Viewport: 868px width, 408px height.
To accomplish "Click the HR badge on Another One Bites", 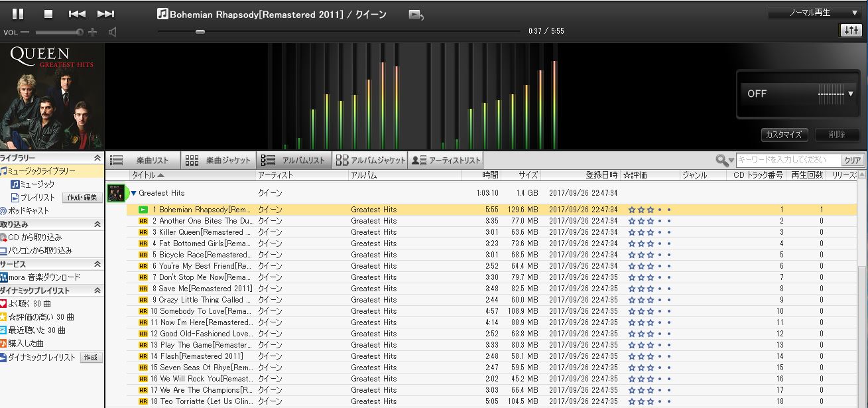I will [x=143, y=221].
